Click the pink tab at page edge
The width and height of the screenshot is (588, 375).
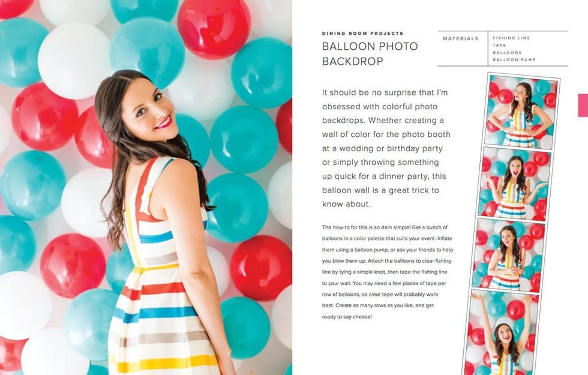[583, 106]
